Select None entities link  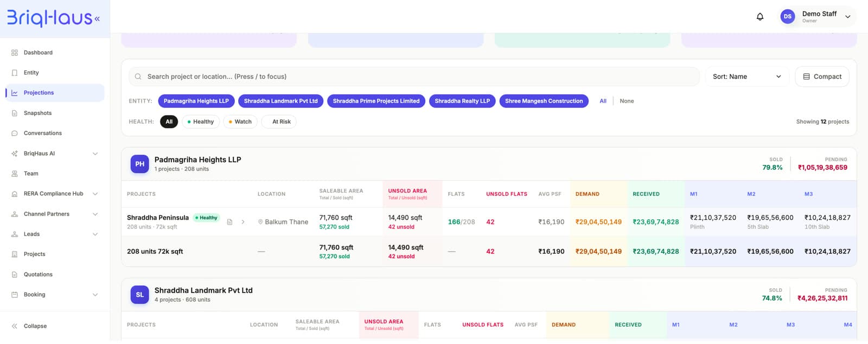click(627, 101)
